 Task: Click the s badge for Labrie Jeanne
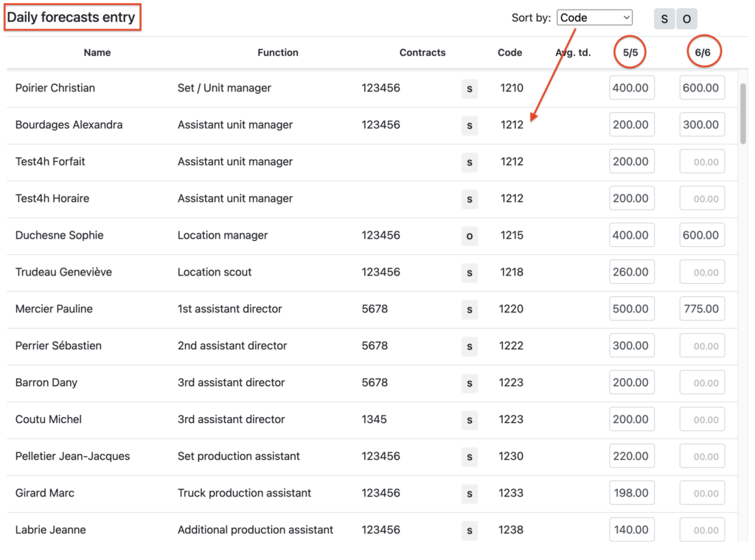point(470,530)
